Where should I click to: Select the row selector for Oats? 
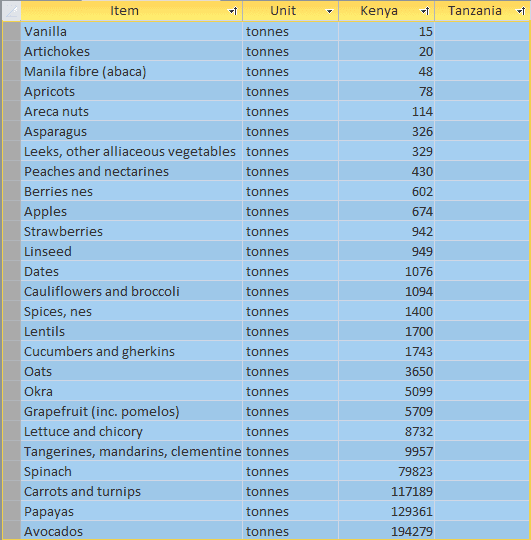click(11, 371)
